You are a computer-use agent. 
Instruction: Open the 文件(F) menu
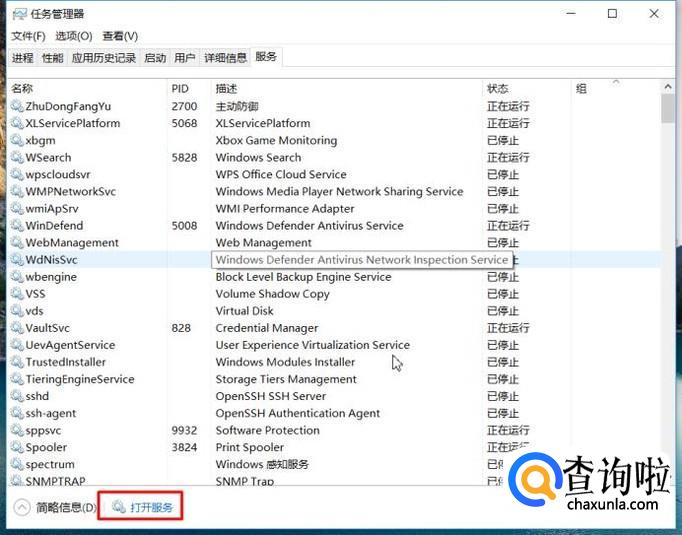pyautogui.click(x=28, y=36)
